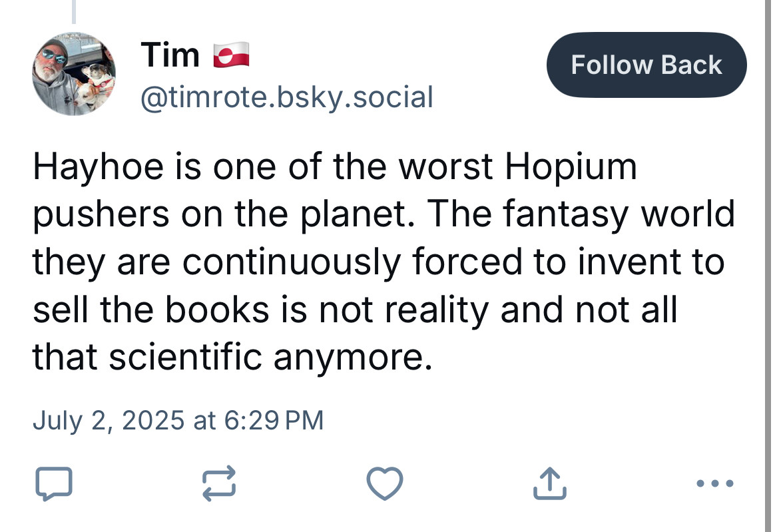Open the @timrote.bsky.social handle link
This screenshot has height=532, width=779.
coord(287,97)
